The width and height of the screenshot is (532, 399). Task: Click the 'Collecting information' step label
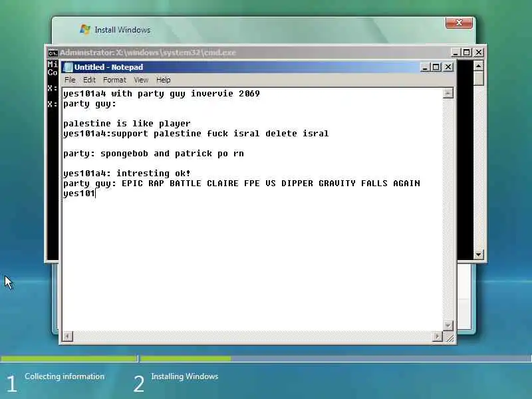coord(65,376)
